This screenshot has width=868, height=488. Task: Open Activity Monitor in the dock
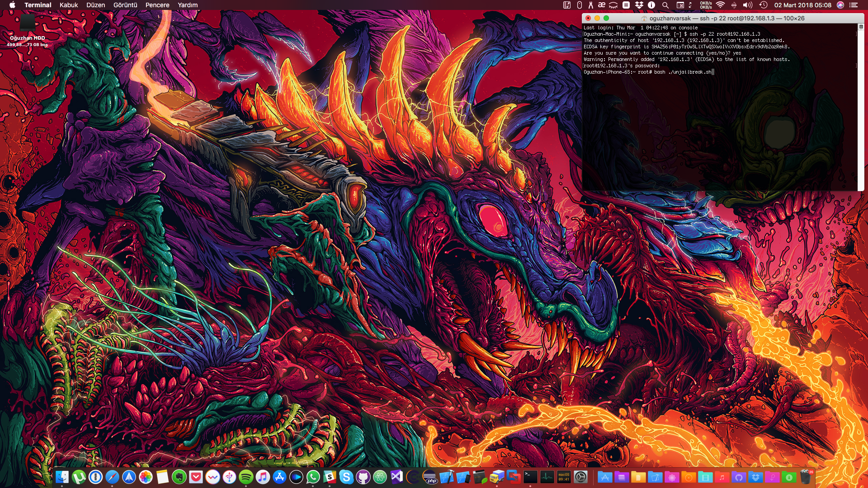click(547, 477)
